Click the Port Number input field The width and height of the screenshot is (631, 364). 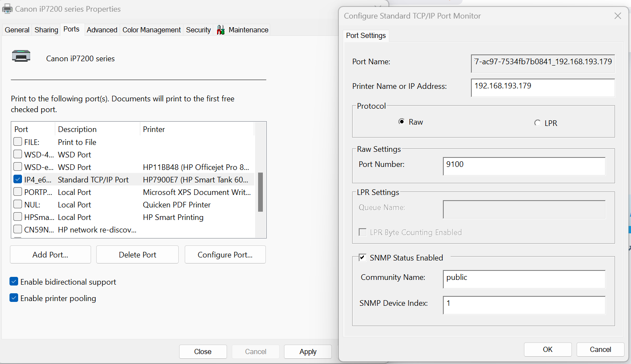tap(524, 166)
